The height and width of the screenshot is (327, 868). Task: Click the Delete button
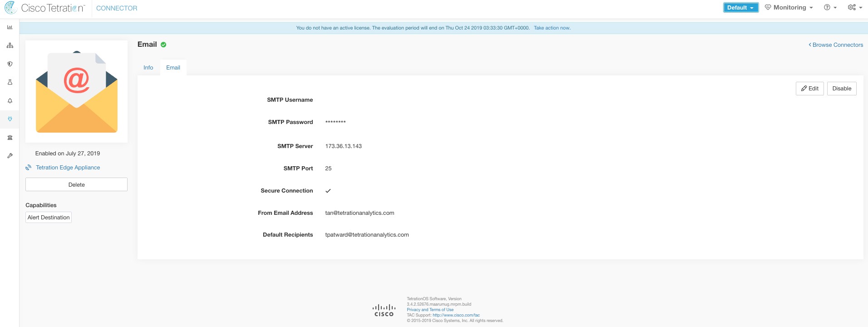coord(76,184)
